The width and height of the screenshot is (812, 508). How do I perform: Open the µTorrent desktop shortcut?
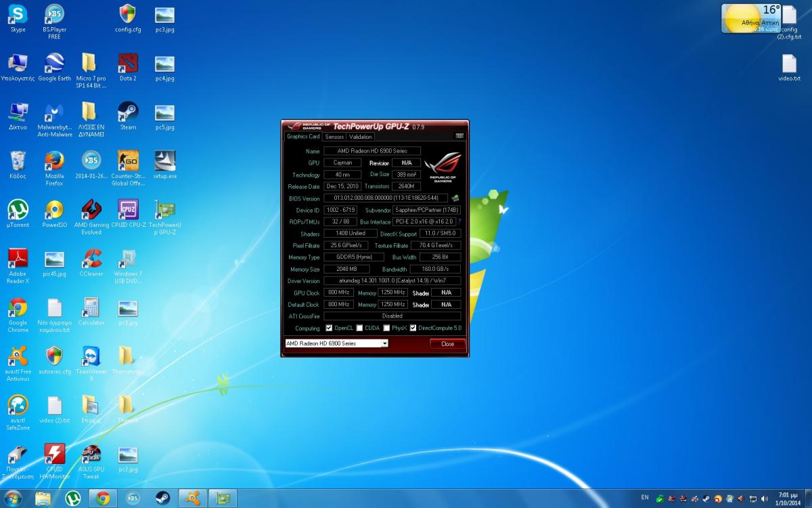(18, 213)
